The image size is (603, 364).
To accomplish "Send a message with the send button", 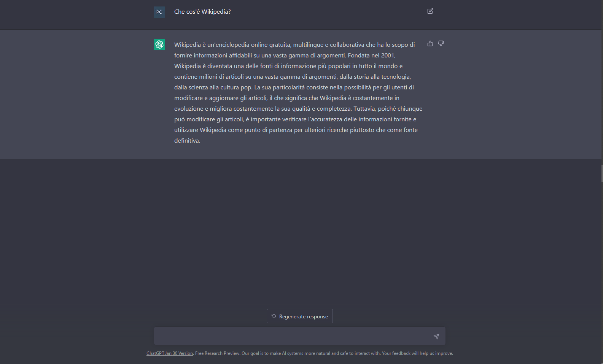I will tap(436, 336).
